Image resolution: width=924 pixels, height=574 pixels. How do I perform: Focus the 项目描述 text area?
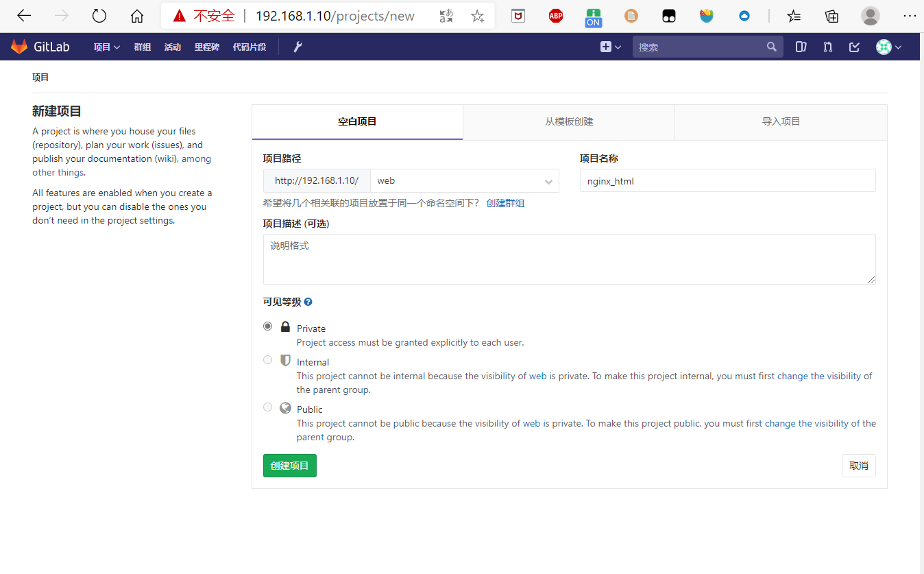[x=570, y=259]
